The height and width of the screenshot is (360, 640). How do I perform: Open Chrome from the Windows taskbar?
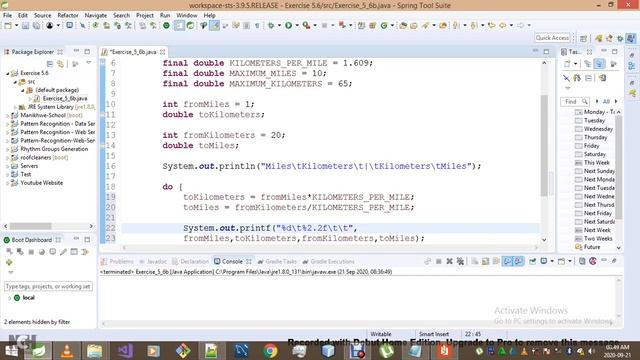[270, 351]
